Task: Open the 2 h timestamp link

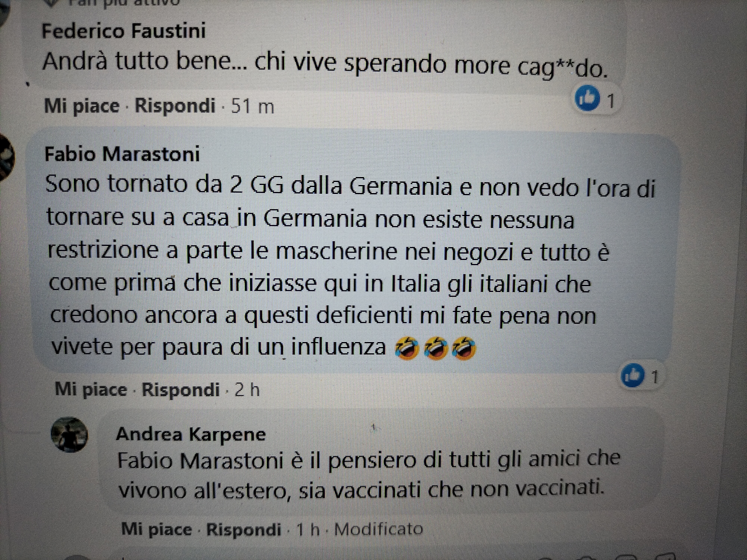Action: pyautogui.click(x=247, y=390)
